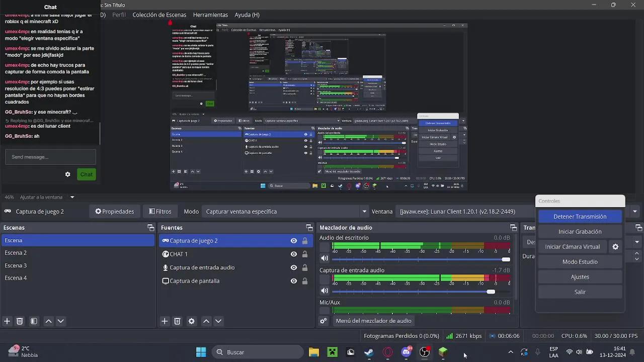Image resolution: width=644 pixels, height=362 pixels.
Task: Open Discord from the taskbar
Action: click(x=407, y=352)
